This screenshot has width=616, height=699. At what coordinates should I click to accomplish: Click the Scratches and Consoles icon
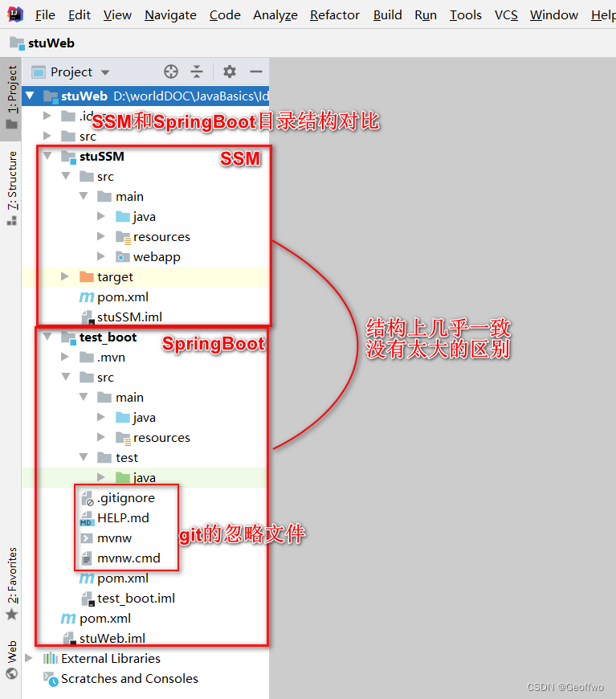point(51,678)
